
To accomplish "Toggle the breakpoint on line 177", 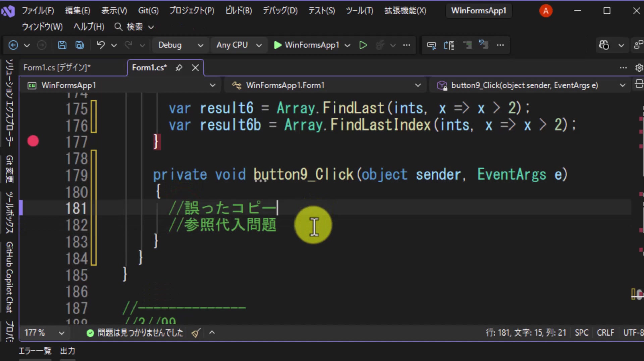I will click(33, 141).
